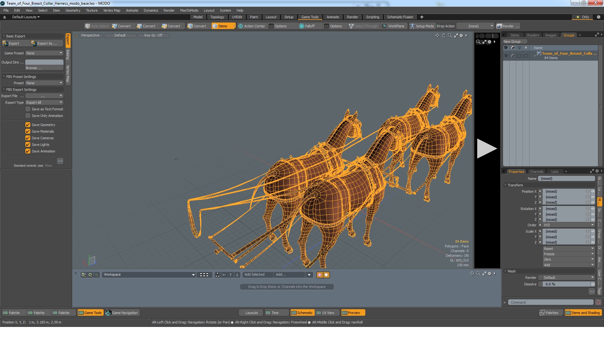
Task: Click the schematic down arrow icon
Action: click(237, 275)
